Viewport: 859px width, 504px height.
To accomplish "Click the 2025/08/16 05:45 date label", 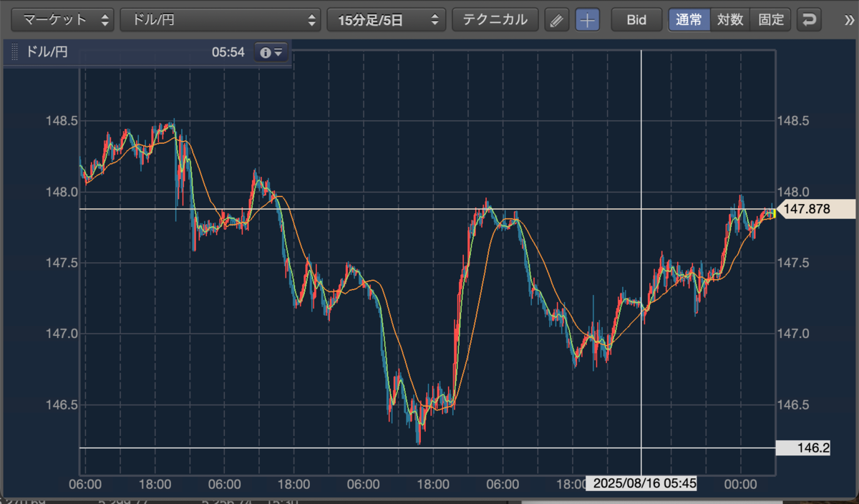I will click(641, 484).
